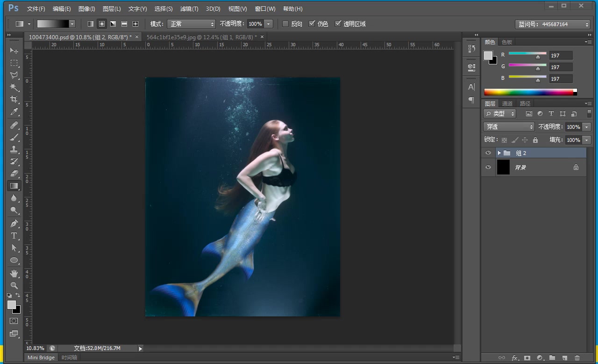
Task: Select the Move tool
Action: pos(14,51)
